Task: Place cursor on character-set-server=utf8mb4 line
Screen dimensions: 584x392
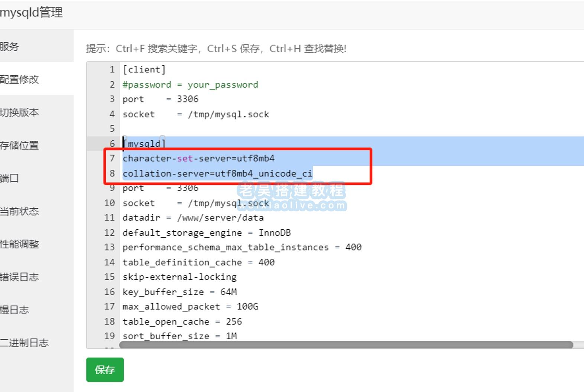Action: tap(198, 159)
